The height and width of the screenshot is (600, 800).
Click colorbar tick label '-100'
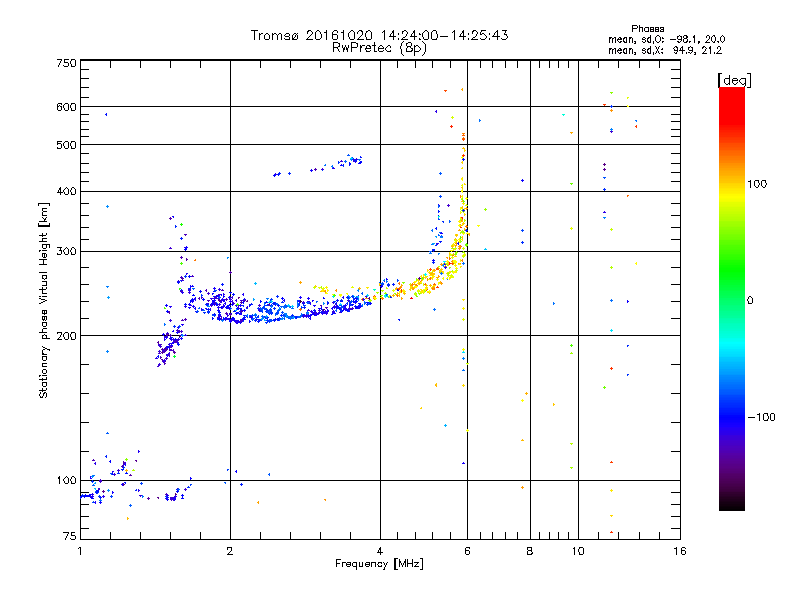[x=761, y=417]
